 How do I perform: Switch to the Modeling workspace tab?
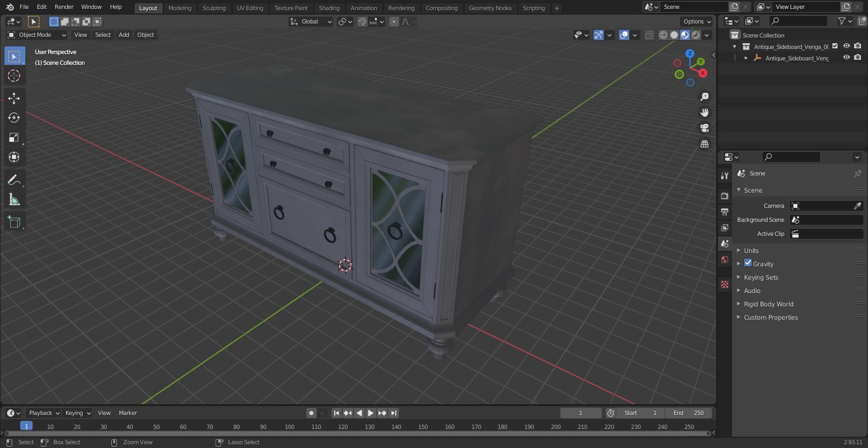pos(180,8)
